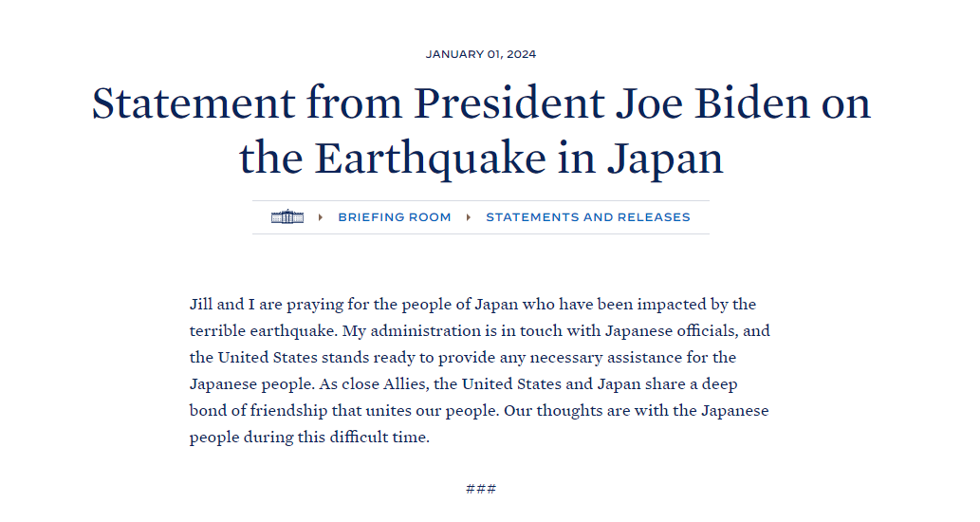The image size is (980, 522).
Task: Click the arrow before Statements and Releases
Action: (x=469, y=217)
